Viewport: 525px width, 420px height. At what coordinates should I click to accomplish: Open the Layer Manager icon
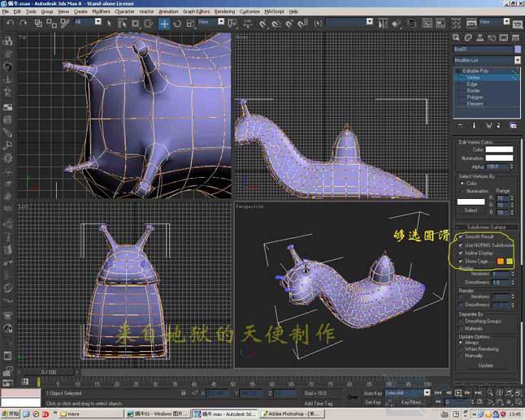pyautogui.click(x=411, y=24)
